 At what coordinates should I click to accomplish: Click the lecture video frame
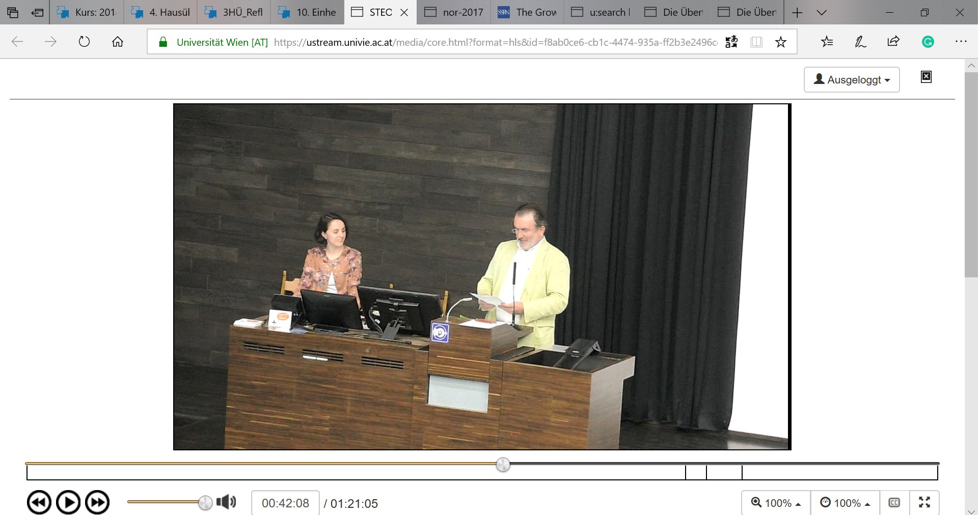click(x=482, y=277)
